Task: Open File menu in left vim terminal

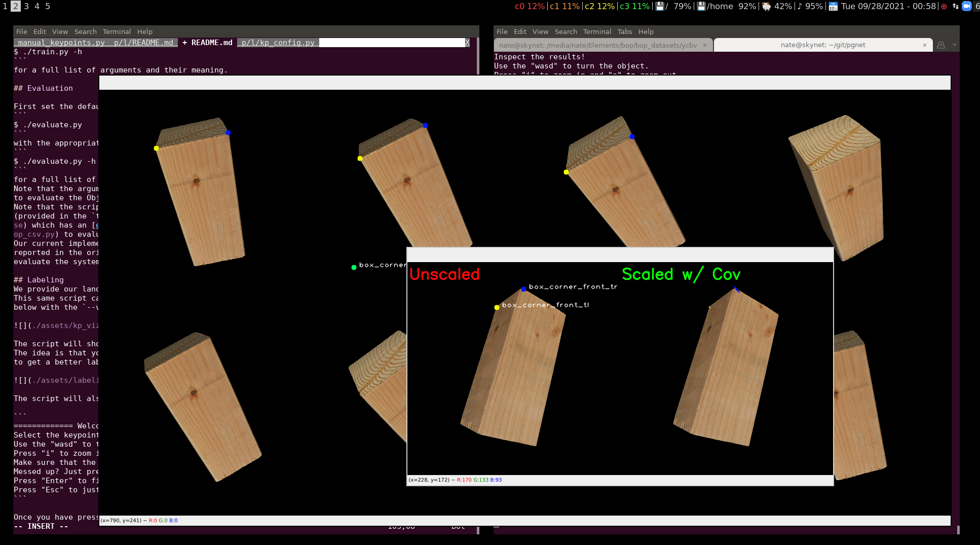Action: (22, 31)
